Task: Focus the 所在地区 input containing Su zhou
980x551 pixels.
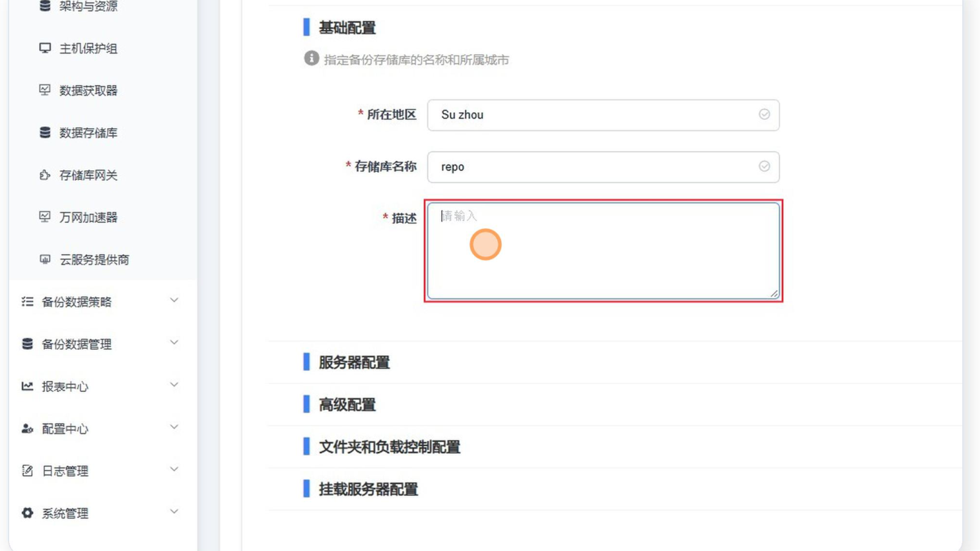Action: [603, 115]
